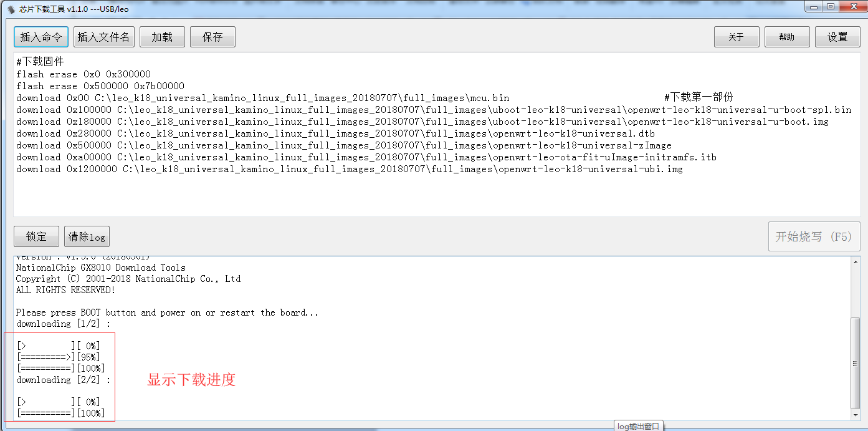868x431 pixels.
Task: Open the 设置 settings
Action: pyautogui.click(x=837, y=37)
